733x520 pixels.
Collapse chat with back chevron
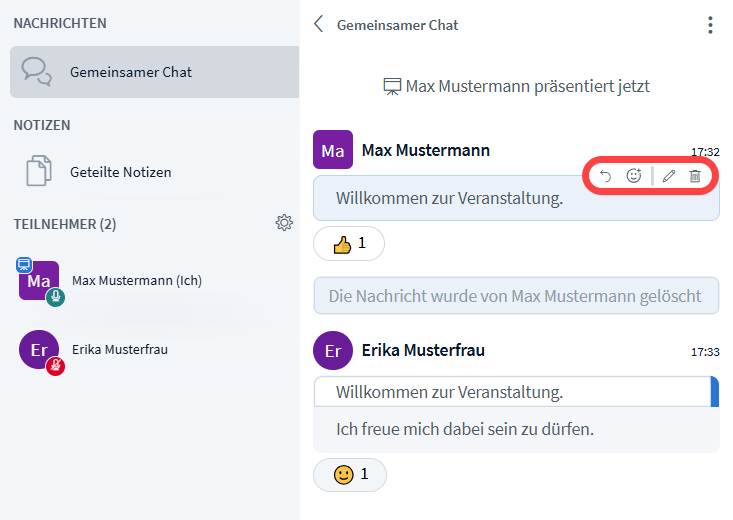(319, 25)
